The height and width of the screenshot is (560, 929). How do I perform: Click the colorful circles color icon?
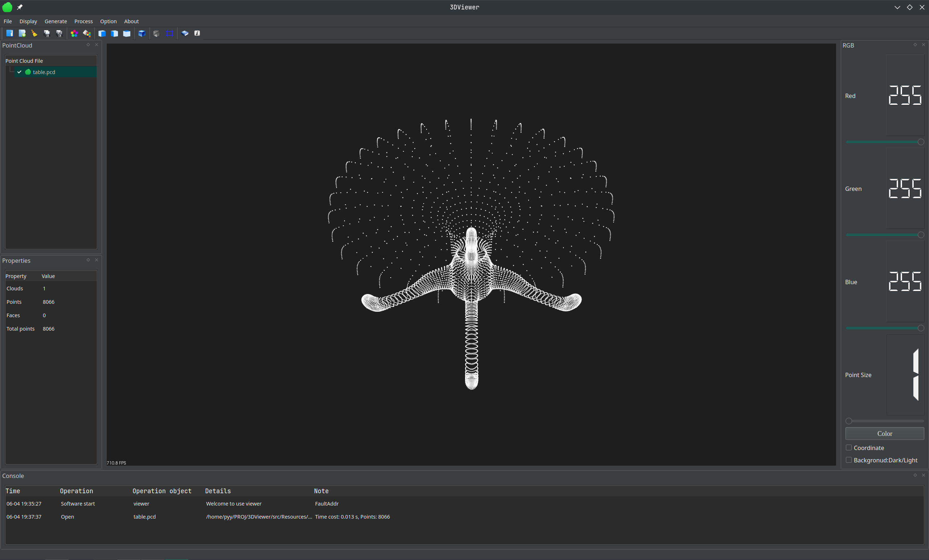pyautogui.click(x=74, y=33)
